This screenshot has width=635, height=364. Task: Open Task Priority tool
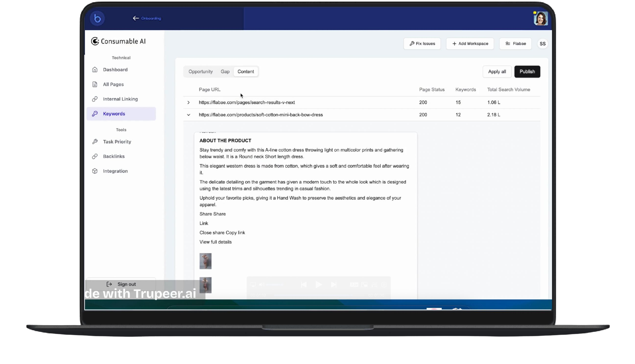[121, 142]
